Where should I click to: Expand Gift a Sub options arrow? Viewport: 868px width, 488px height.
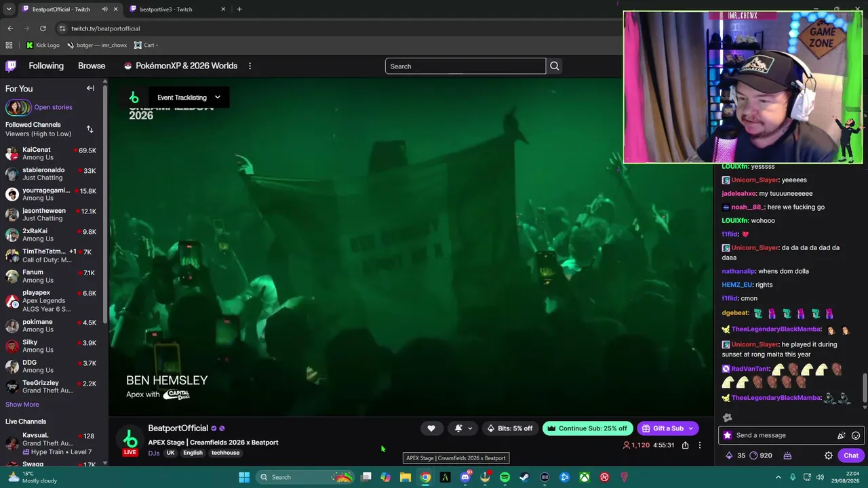click(x=691, y=428)
